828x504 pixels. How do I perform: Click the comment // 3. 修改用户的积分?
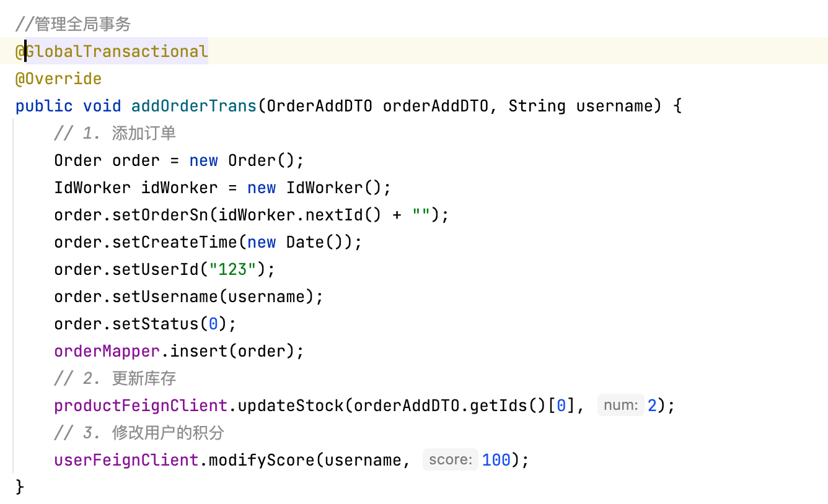tap(139, 433)
